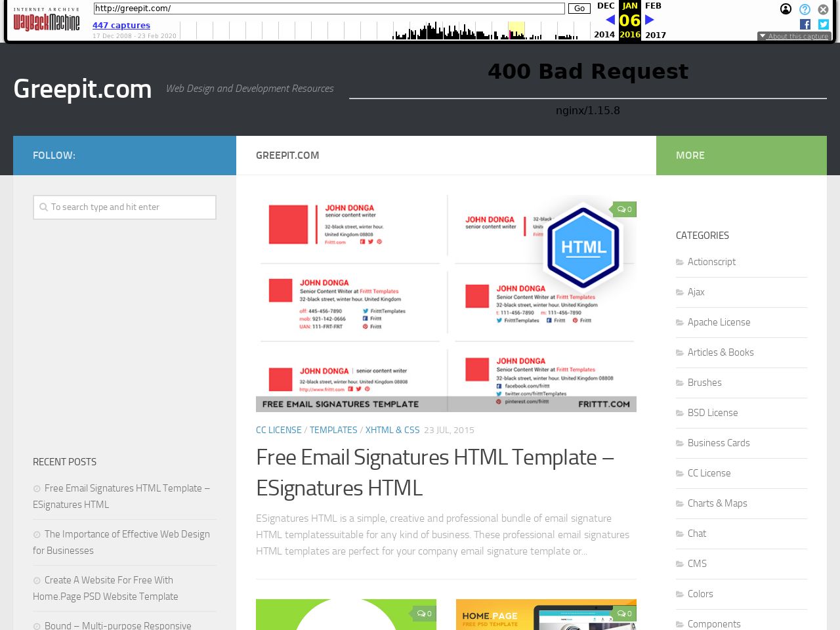Viewport: 840px width, 630px height.
Task: Go to next capture with right arrow
Action: (650, 20)
